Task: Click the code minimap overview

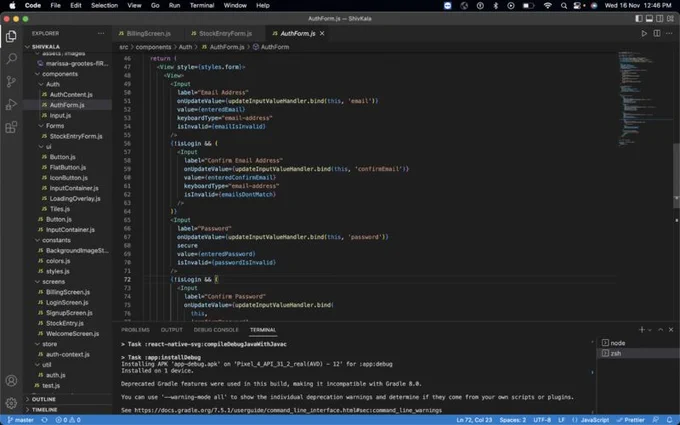Action: 645,99
